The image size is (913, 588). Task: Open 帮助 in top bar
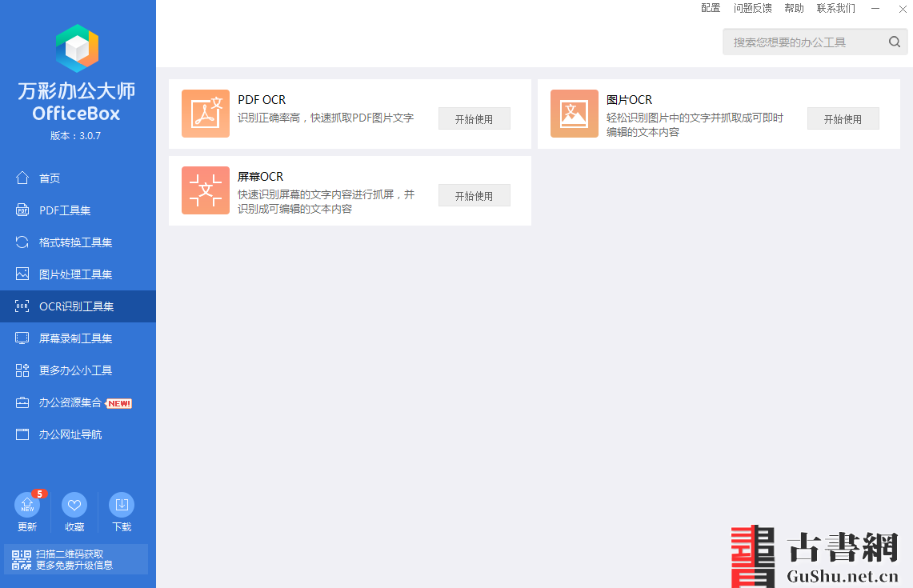pyautogui.click(x=794, y=8)
